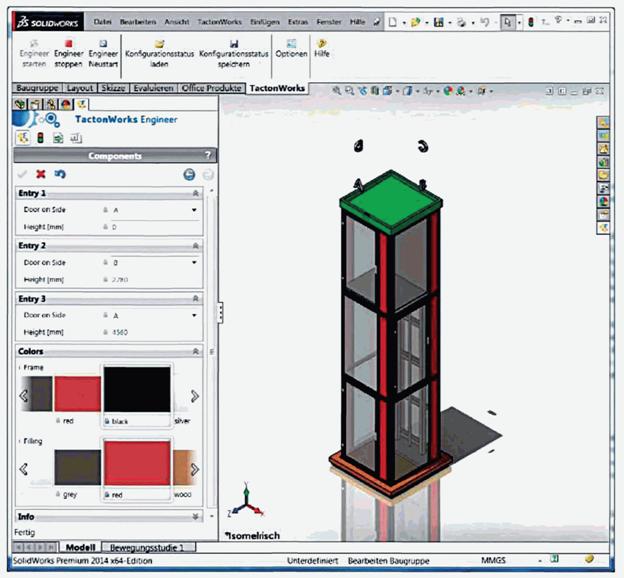Open the Optionen settings icon
Image resolution: width=624 pixels, height=578 pixels.
point(291,43)
